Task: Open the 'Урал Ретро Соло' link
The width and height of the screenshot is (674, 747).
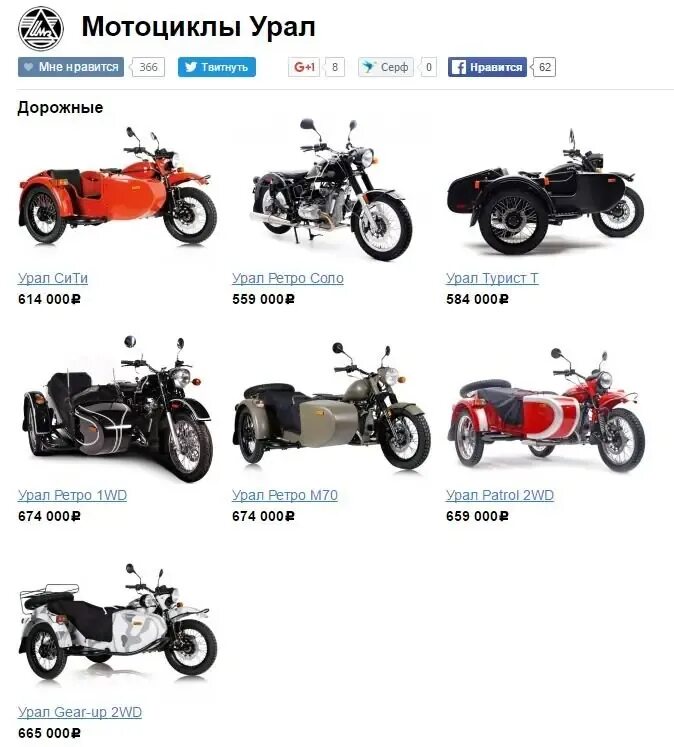Action: point(288,278)
